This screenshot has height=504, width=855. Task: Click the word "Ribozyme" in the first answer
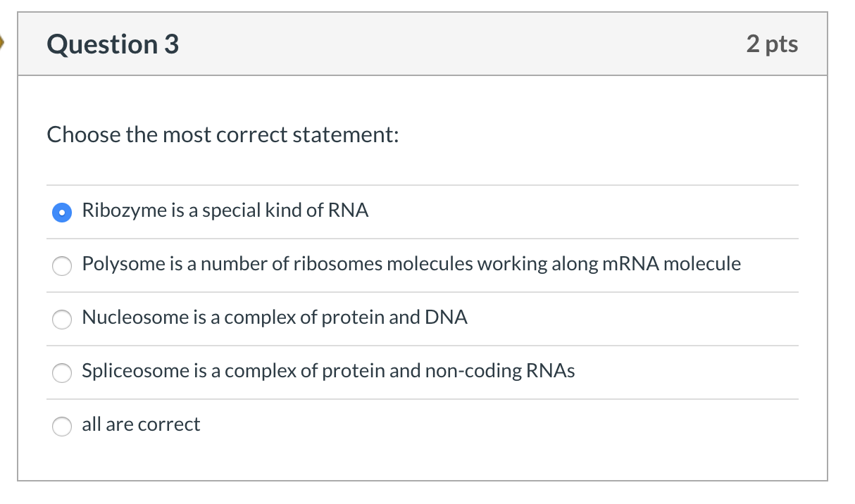tap(124, 210)
